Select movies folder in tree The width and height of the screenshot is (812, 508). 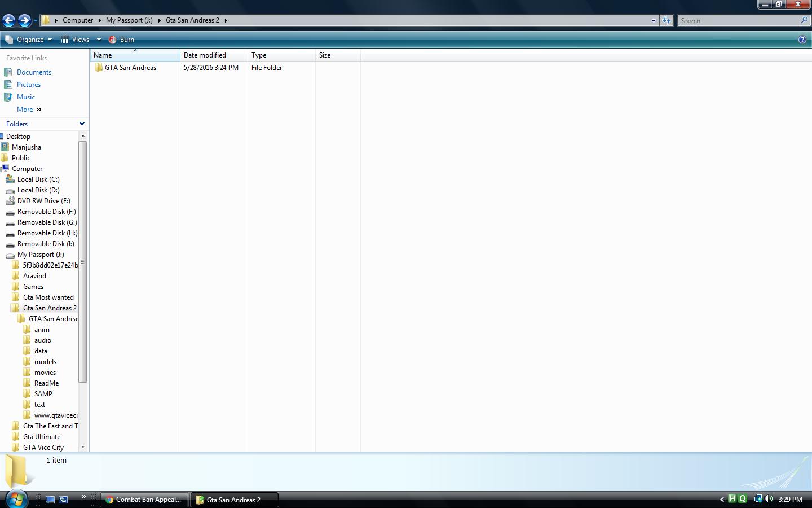pos(45,373)
